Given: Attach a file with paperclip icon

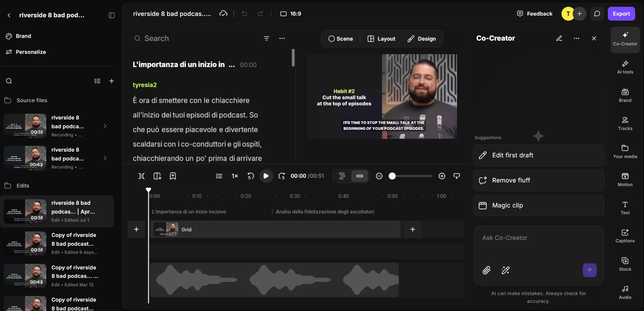Looking at the screenshot, I should tap(486, 270).
